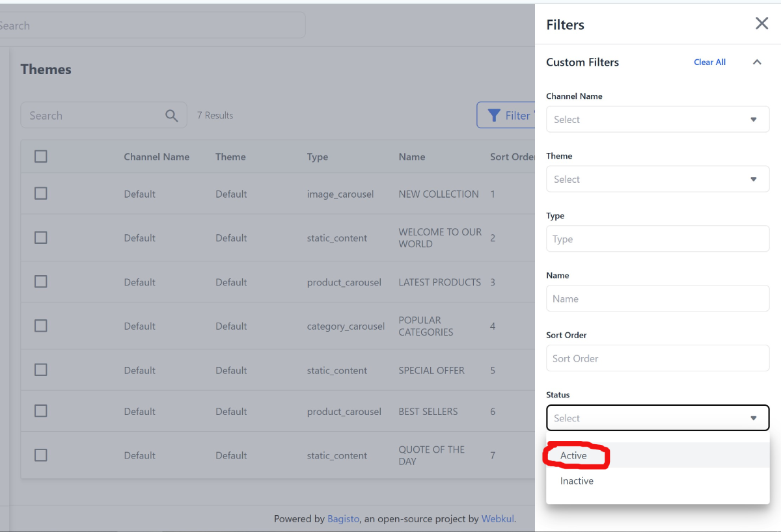Toggle the select-all checkbox in table header
The height and width of the screenshot is (532, 781).
click(41, 156)
